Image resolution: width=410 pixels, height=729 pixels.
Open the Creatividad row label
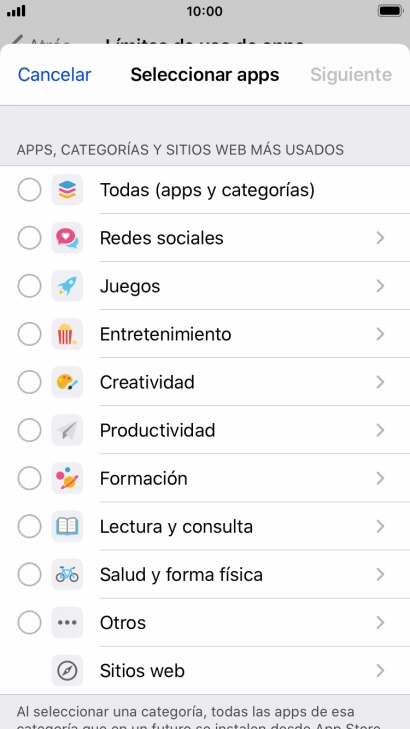click(x=147, y=382)
